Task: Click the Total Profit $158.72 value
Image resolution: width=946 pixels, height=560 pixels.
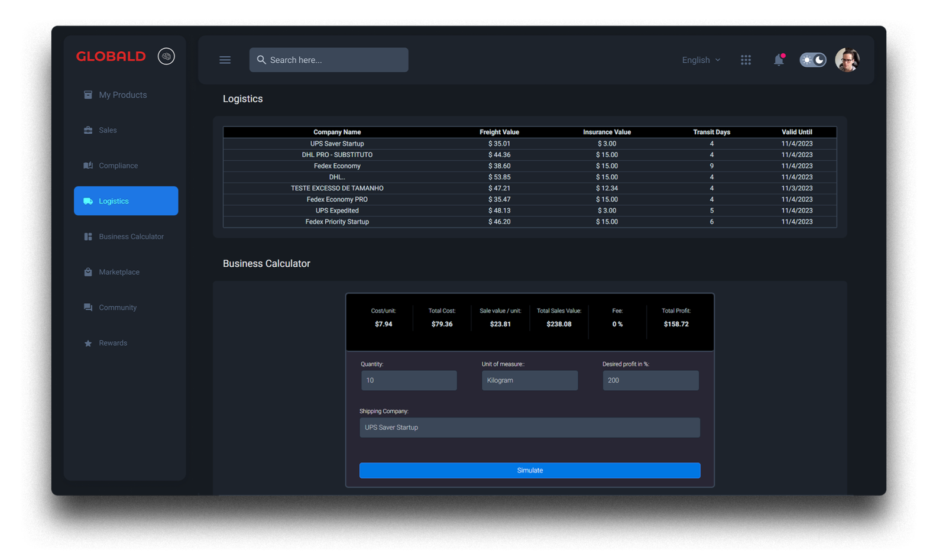Action: pos(676,324)
